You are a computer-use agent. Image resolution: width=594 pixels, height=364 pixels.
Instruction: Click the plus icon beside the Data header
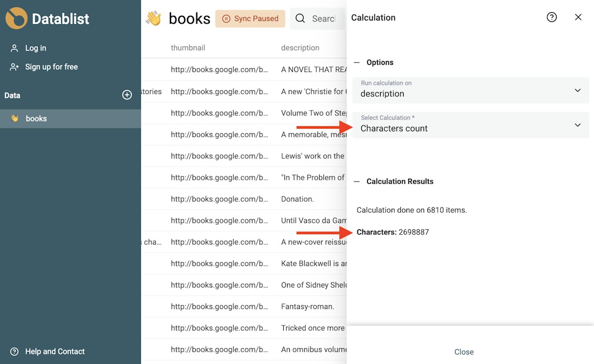(127, 95)
